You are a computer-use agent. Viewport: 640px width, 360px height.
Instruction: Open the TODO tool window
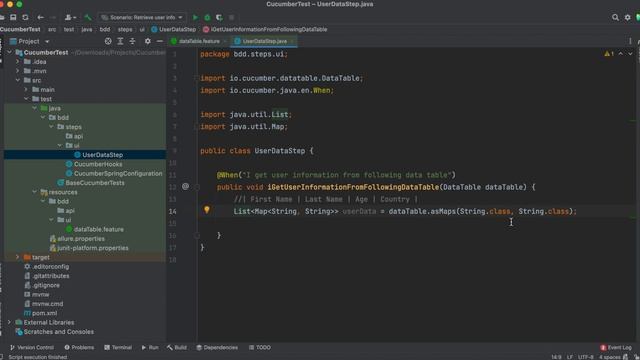[x=260, y=348]
